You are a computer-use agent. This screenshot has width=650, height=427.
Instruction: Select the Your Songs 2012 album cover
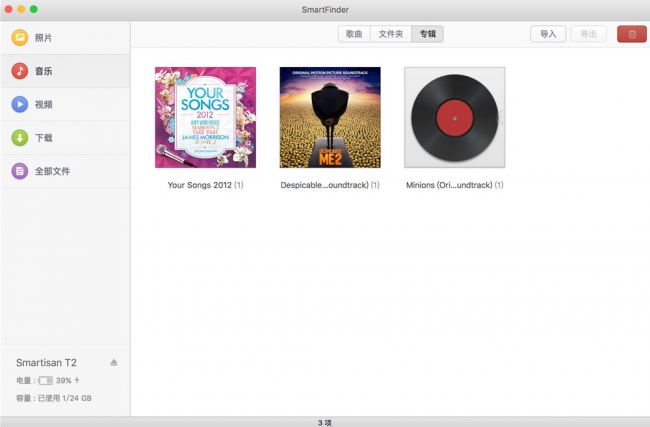tap(206, 117)
